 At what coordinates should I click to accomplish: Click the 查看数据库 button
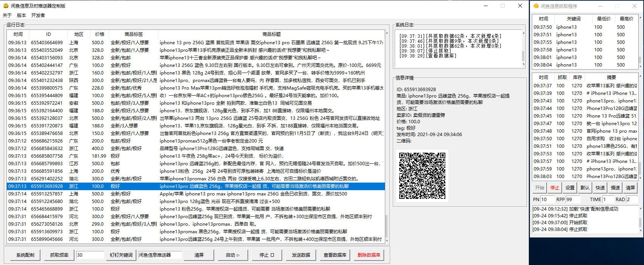335,255
